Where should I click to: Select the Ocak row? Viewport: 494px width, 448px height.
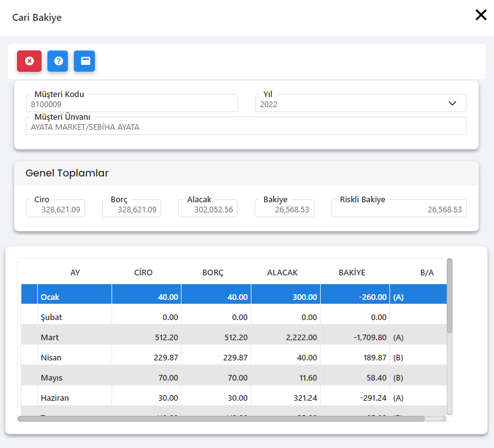76,297
